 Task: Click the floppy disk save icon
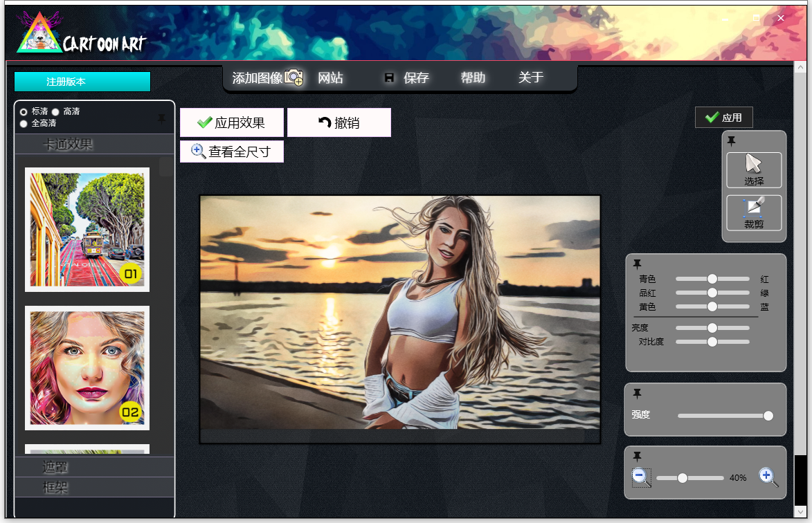pyautogui.click(x=389, y=77)
